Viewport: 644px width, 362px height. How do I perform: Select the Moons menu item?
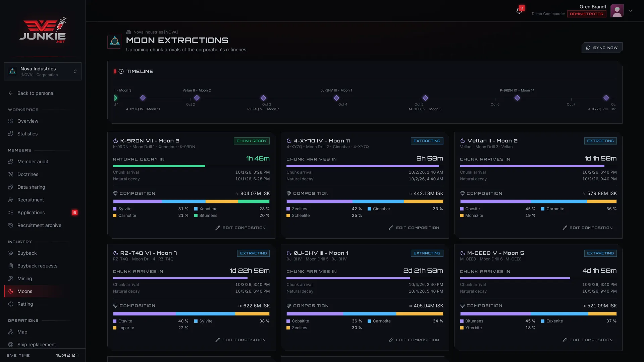[x=43, y=291]
